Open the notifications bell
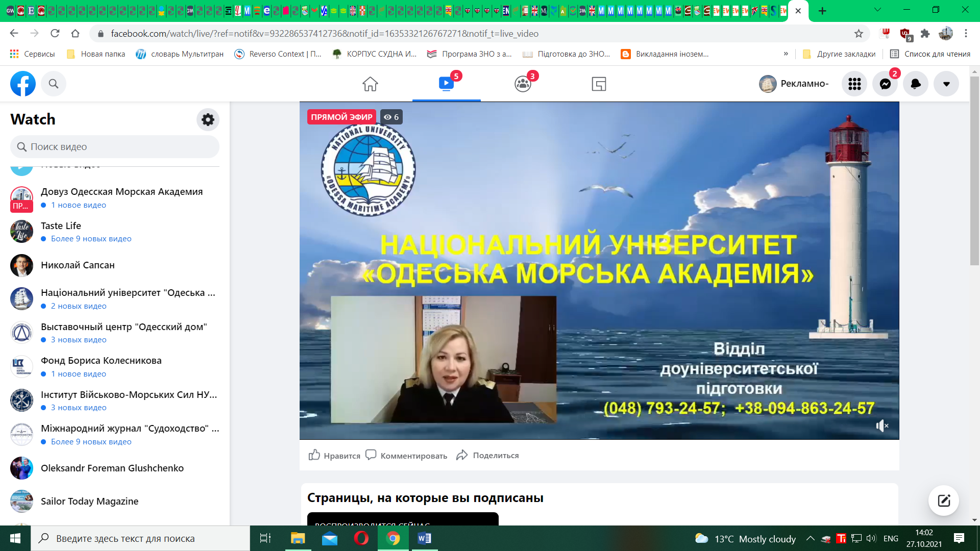This screenshot has width=980, height=551. [916, 84]
